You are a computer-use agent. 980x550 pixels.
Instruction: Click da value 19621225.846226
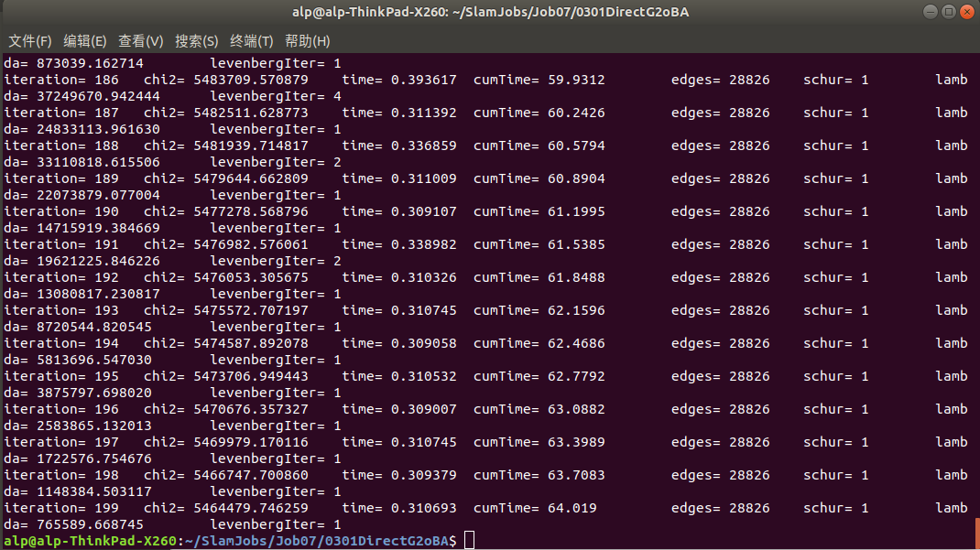[x=98, y=261]
